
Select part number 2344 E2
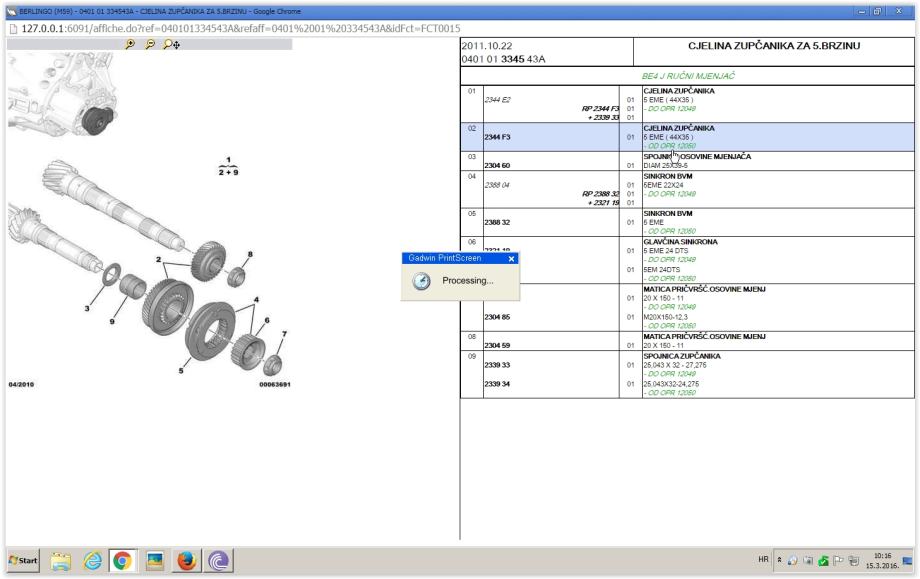[x=497, y=100]
